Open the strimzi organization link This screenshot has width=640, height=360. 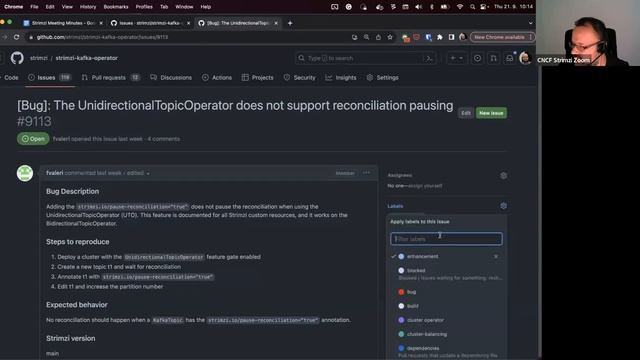coord(39,58)
